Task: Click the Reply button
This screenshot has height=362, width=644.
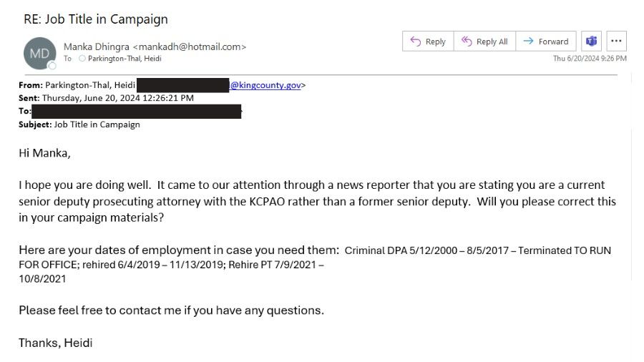Action: [428, 41]
